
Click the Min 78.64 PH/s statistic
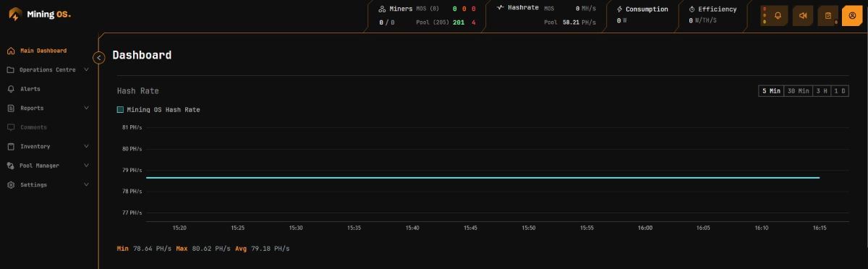pyautogui.click(x=144, y=249)
